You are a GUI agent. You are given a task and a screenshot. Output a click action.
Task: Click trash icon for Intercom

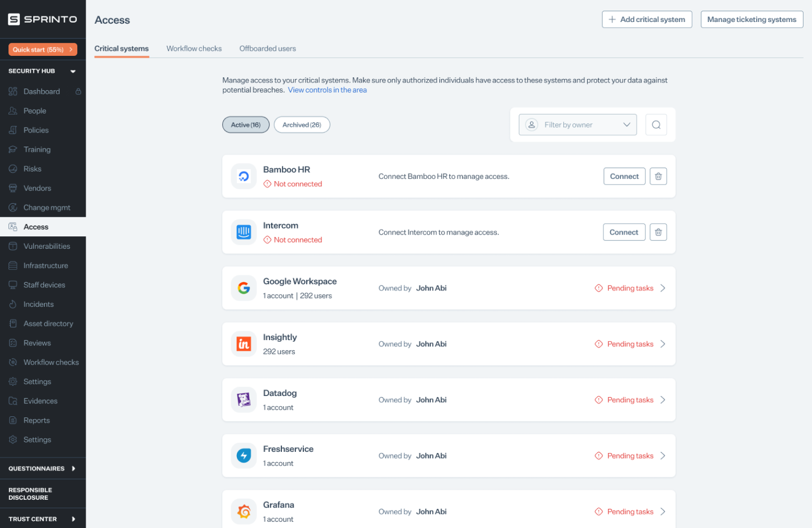(x=658, y=232)
